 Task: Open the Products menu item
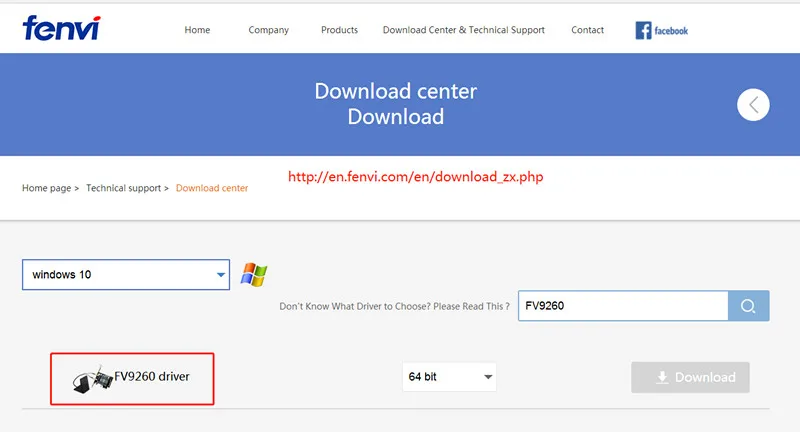click(339, 30)
